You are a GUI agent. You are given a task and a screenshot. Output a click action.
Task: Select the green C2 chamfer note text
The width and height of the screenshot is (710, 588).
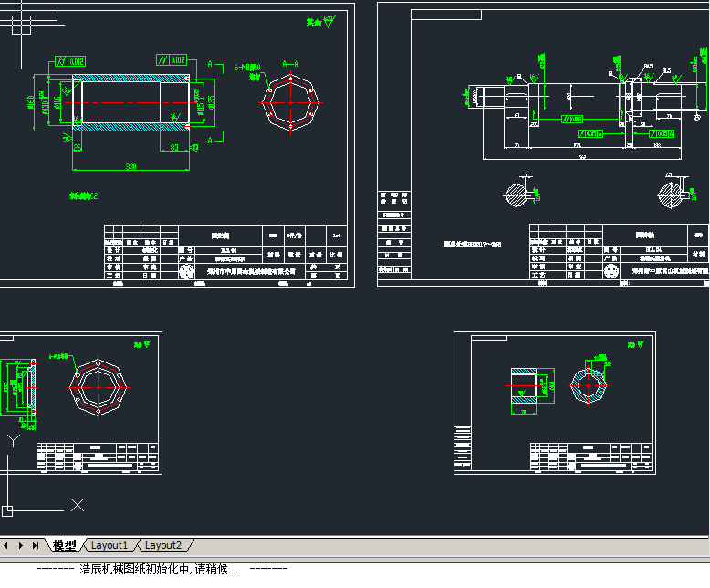coord(83,195)
